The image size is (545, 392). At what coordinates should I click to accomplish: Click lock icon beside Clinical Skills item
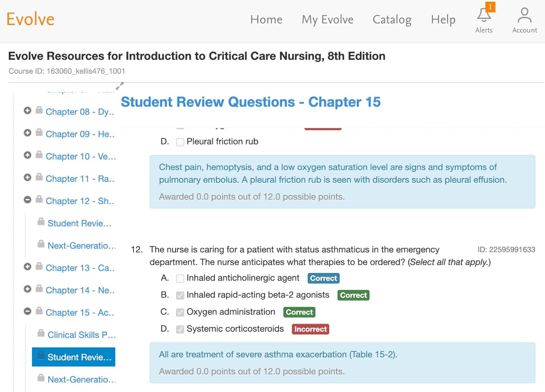click(41, 333)
